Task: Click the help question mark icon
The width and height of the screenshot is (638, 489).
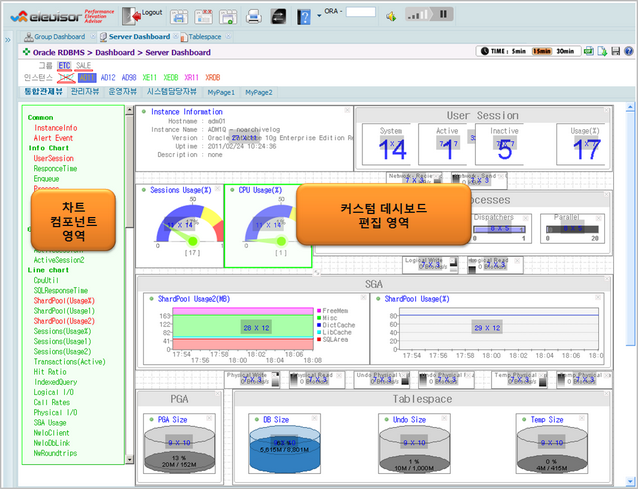Action: pos(304,16)
